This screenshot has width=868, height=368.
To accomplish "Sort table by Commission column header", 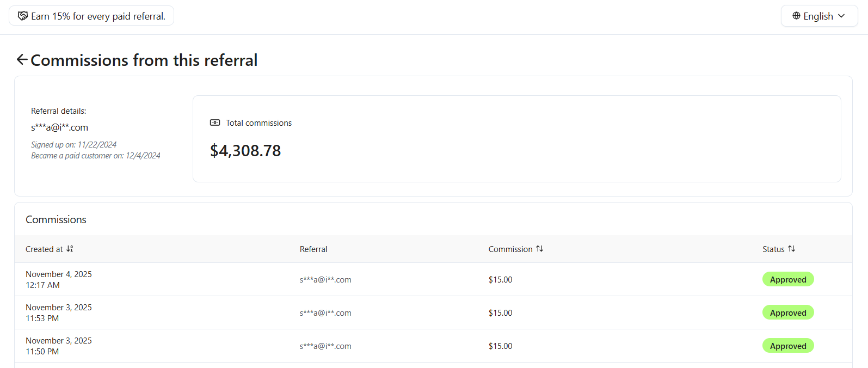I will click(510, 249).
